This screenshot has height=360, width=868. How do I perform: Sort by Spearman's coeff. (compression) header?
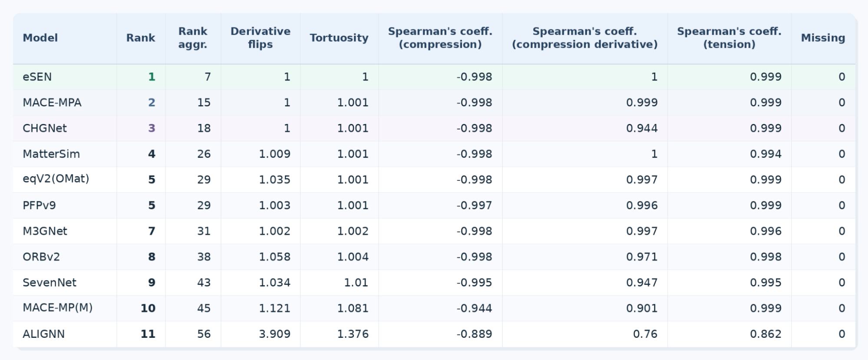[x=440, y=38]
